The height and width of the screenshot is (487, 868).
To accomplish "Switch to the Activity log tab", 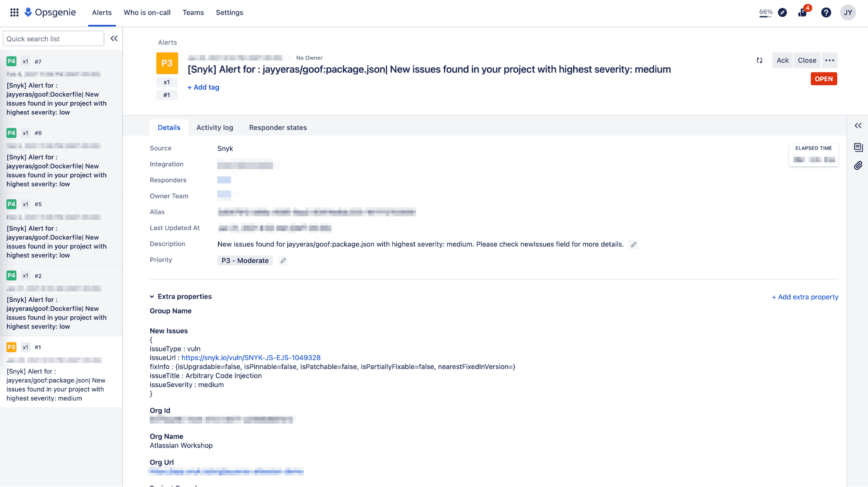I will (x=214, y=127).
